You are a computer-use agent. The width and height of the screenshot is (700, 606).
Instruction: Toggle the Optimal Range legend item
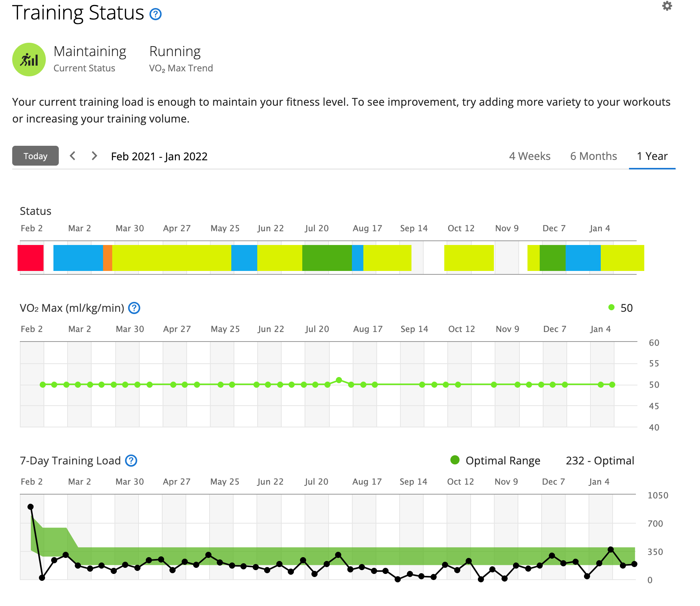tap(495, 461)
